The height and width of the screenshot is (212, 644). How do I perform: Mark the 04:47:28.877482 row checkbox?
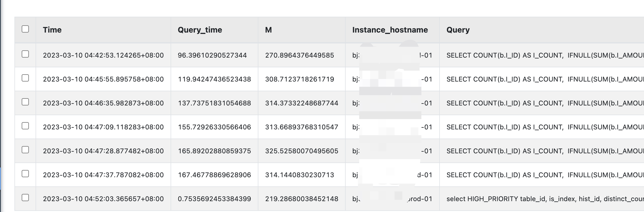[x=25, y=150]
